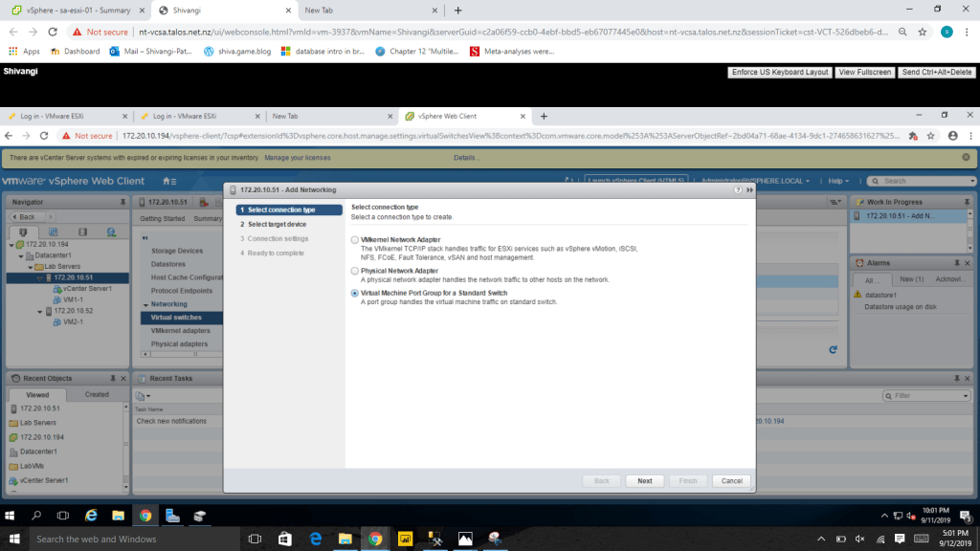Switch to the Created tab in Recent Objects
This screenshot has height=551, width=980.
point(97,394)
